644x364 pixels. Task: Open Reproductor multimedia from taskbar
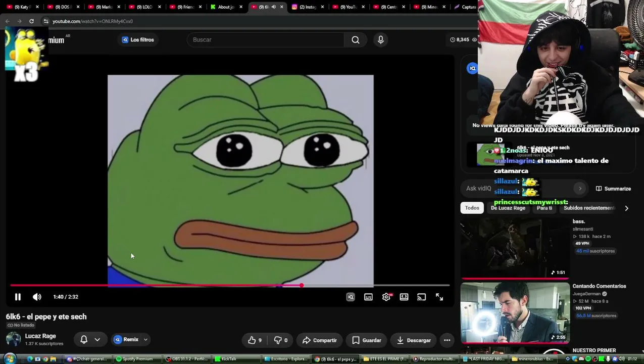pos(434,359)
